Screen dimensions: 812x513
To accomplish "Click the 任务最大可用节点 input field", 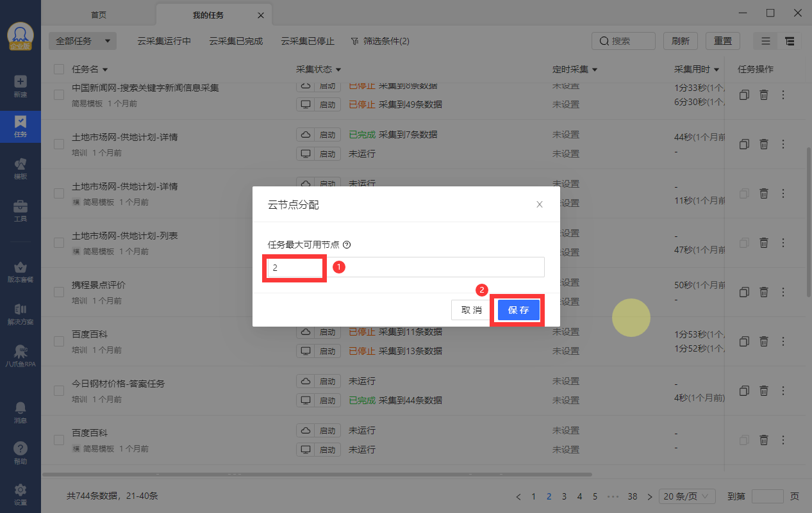I will 406,267.
